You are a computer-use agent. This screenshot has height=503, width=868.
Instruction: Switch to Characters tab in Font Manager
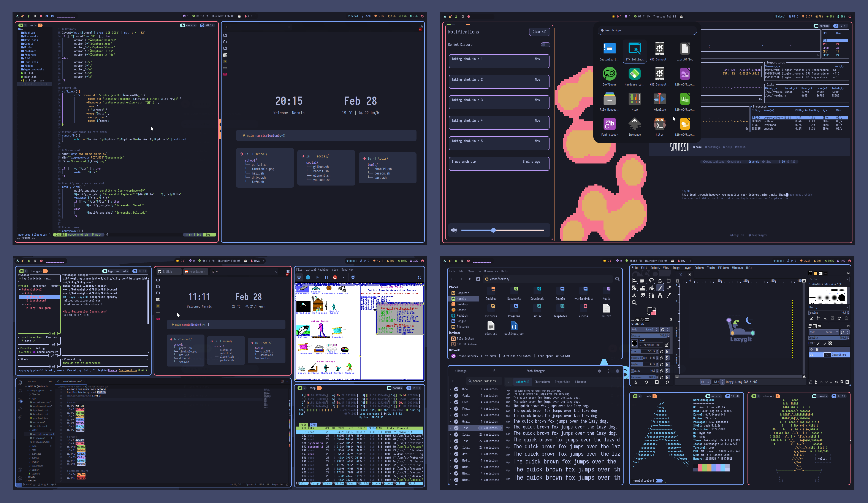542,382
